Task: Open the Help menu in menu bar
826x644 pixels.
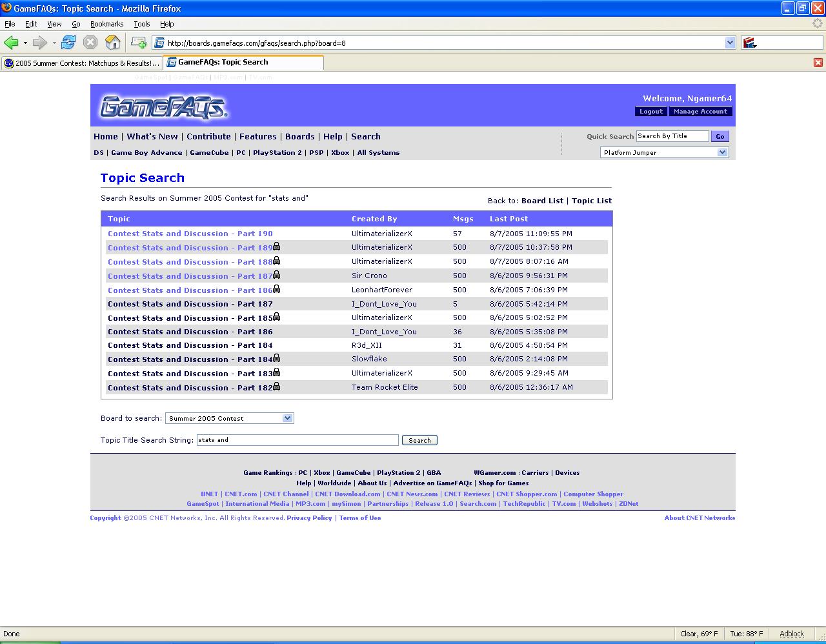Action: tap(167, 24)
